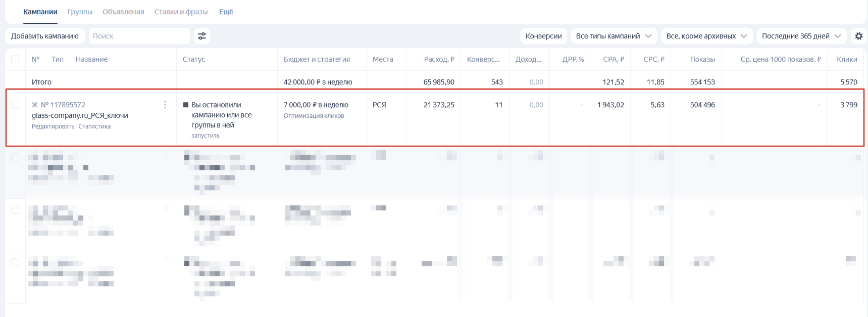Click 'запустить' to restart the campaign

tap(206, 135)
